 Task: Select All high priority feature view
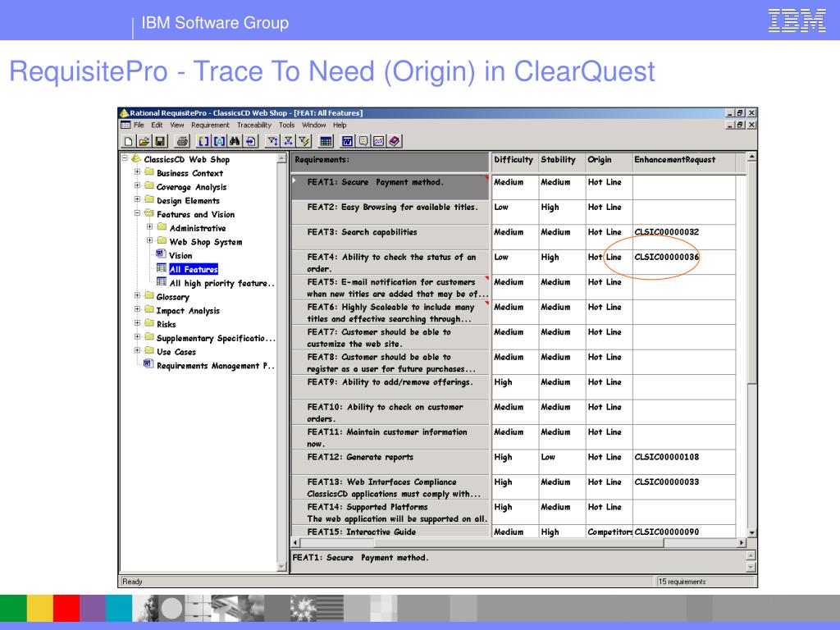coord(221,283)
